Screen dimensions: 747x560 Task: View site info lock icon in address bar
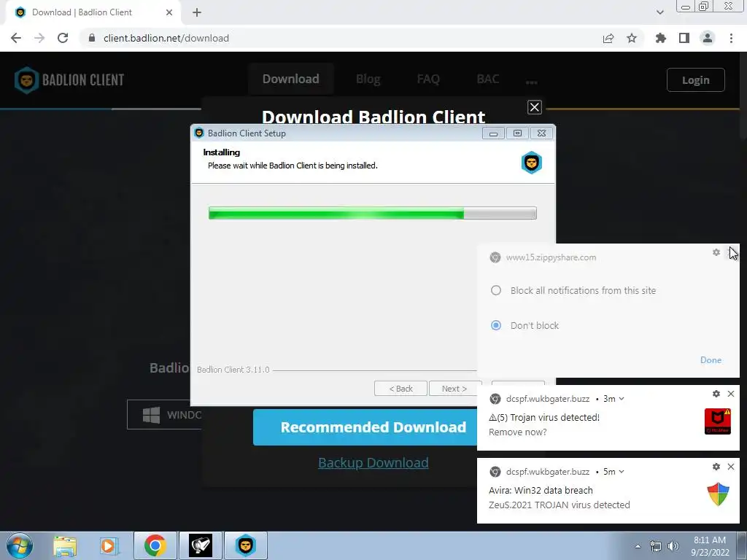coord(92,38)
